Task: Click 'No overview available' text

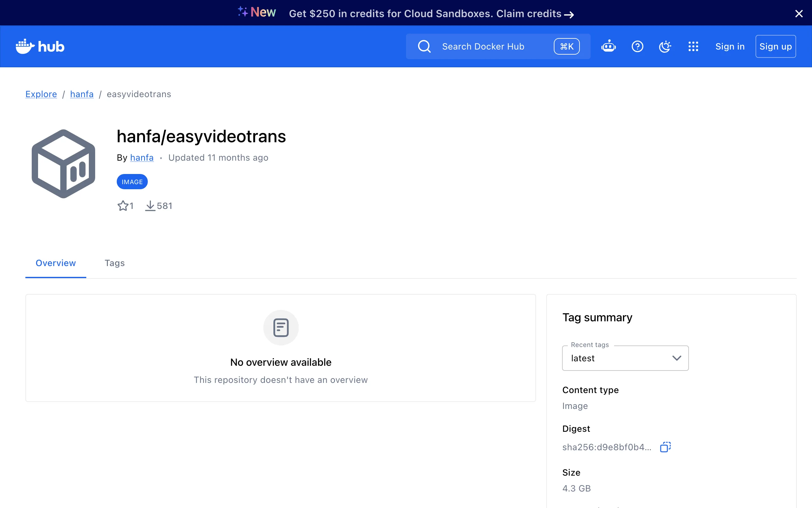Action: pyautogui.click(x=281, y=362)
